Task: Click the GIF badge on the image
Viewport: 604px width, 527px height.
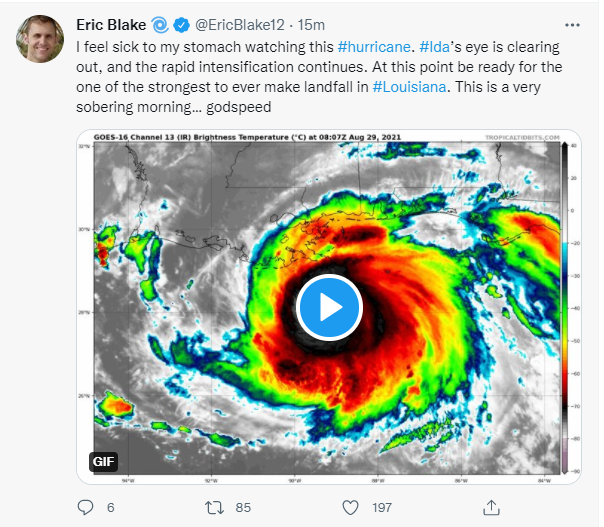Action: 104,461
